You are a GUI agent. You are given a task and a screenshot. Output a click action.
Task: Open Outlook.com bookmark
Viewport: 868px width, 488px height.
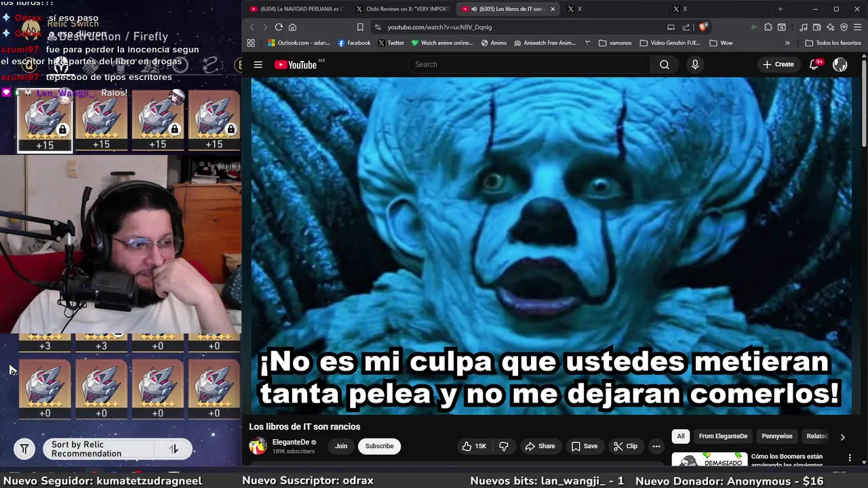(x=298, y=43)
